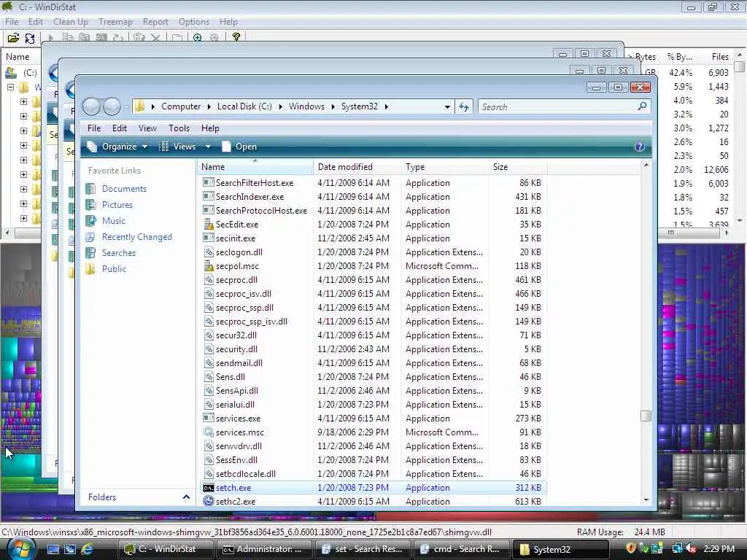Click the Windows segment in the address breadcrumb
Screen dimensions: 747x560
point(306,106)
